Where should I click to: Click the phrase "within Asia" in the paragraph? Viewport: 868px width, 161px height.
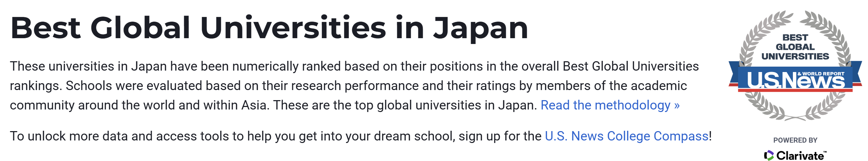(232, 105)
